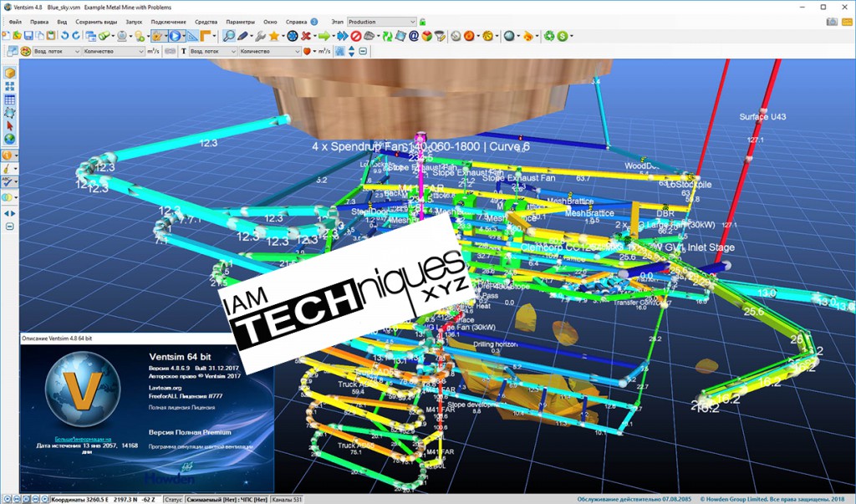Activate the select arrow tool in the left sidebar
The width and height of the screenshot is (856, 504).
(10, 127)
